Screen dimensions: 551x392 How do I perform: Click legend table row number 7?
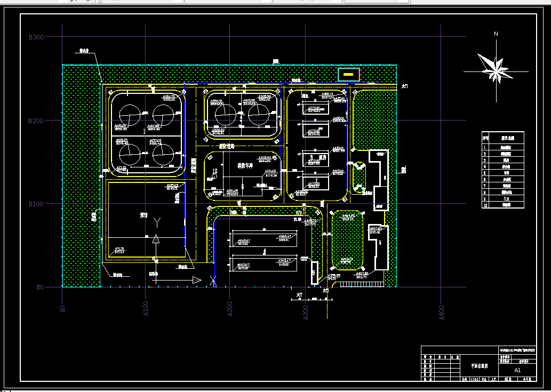pos(503,186)
